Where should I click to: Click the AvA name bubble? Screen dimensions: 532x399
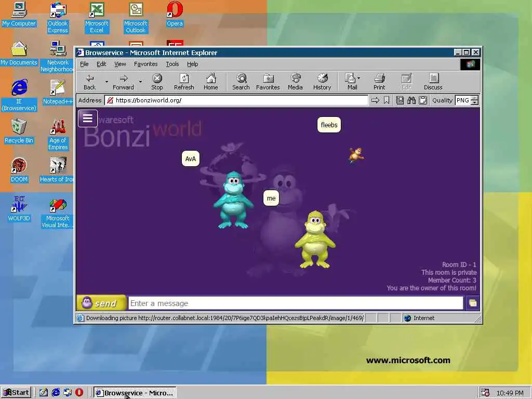click(191, 159)
